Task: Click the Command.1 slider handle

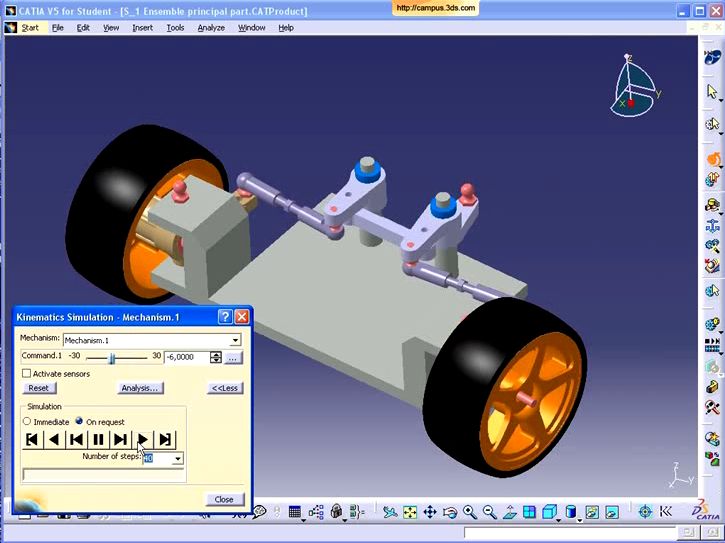Action: (x=112, y=357)
